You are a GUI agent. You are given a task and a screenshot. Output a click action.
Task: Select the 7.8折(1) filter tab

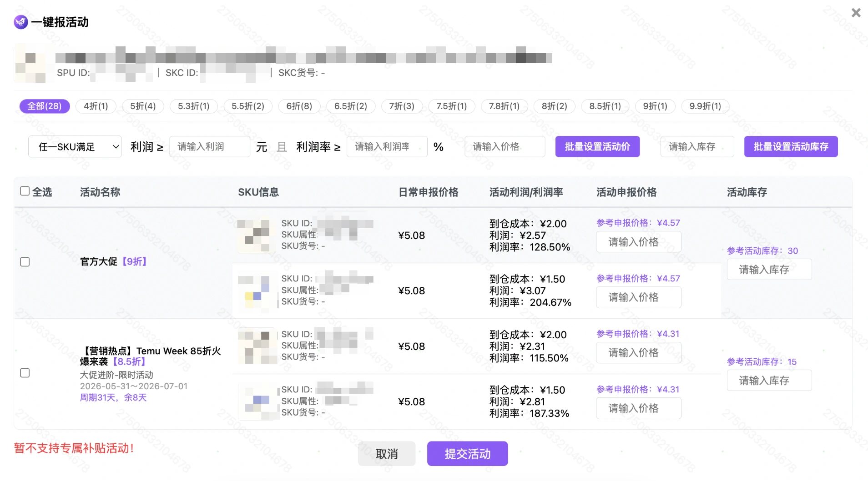point(505,106)
